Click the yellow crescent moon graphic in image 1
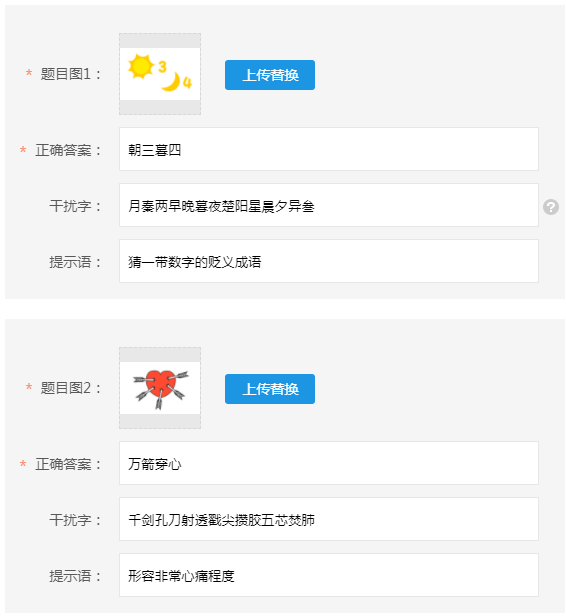 [171, 82]
